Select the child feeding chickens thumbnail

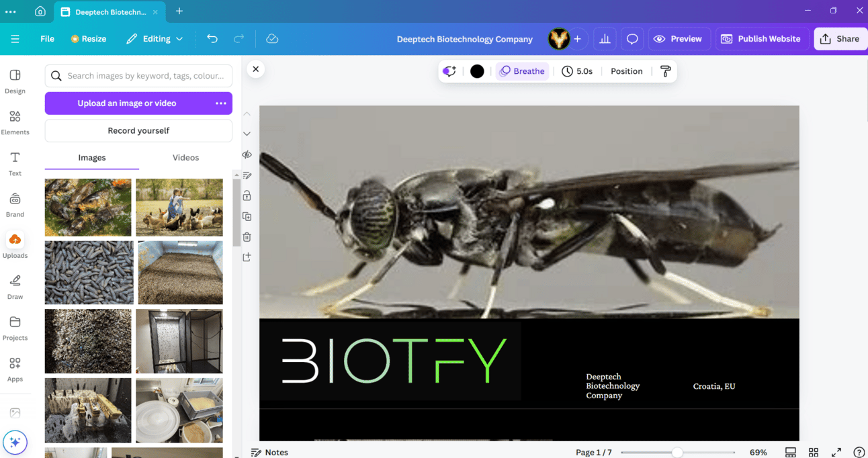click(x=179, y=208)
